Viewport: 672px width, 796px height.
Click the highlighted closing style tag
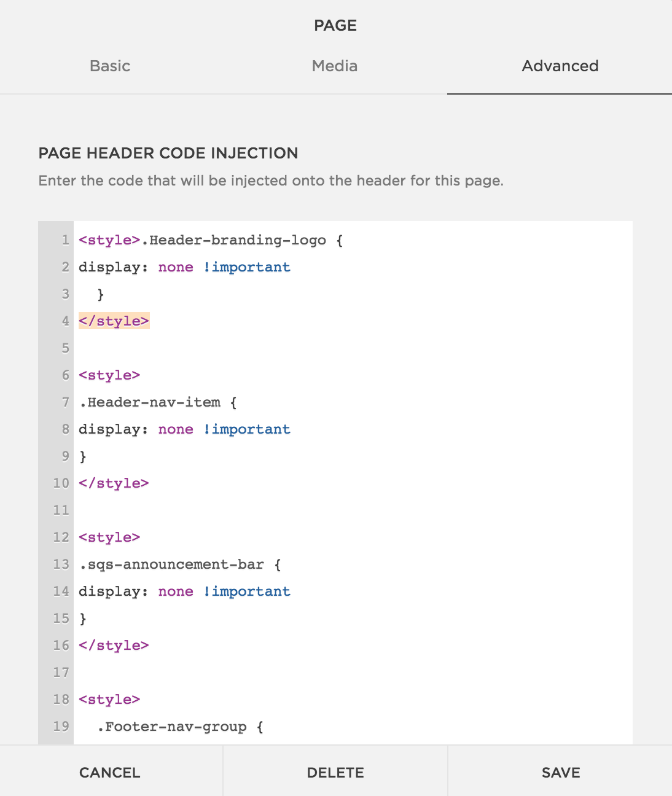(114, 321)
